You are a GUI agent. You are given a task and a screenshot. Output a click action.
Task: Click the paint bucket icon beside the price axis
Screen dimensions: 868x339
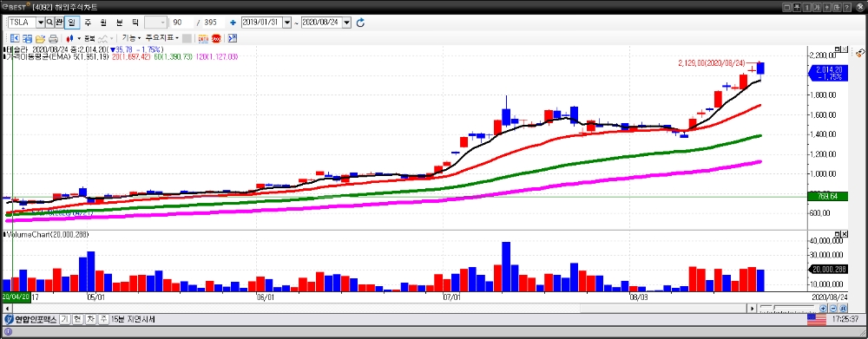860,53
